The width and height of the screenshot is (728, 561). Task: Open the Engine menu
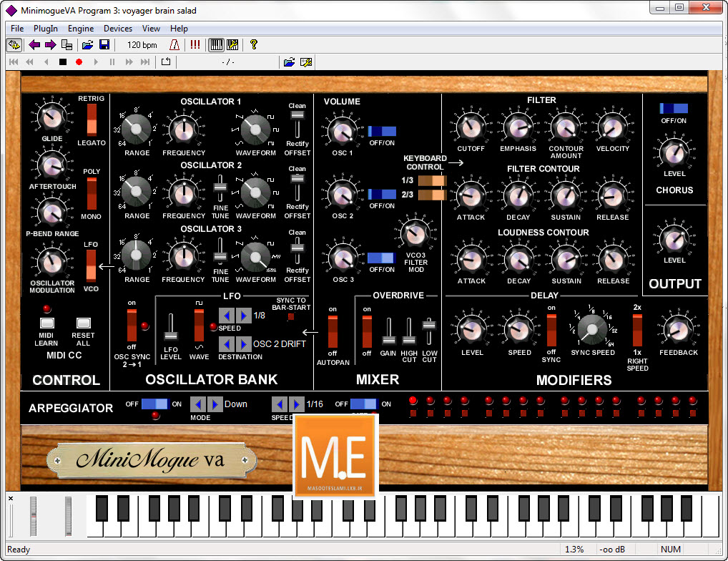[81, 29]
